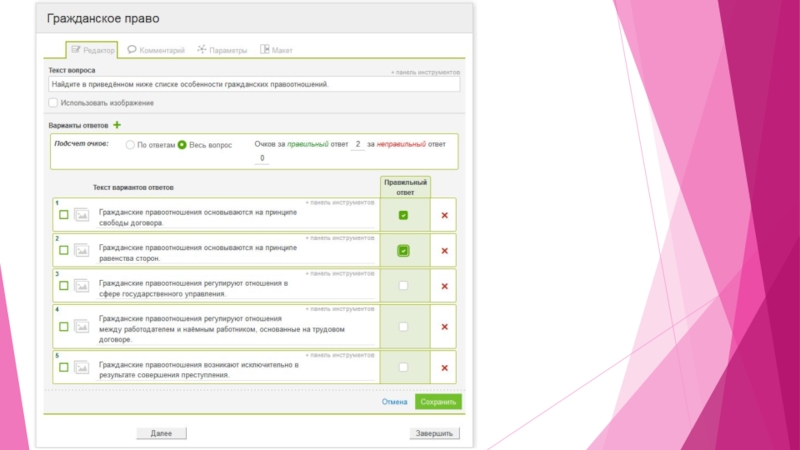Add an image to answer 4
The image size is (800, 450).
click(x=82, y=327)
